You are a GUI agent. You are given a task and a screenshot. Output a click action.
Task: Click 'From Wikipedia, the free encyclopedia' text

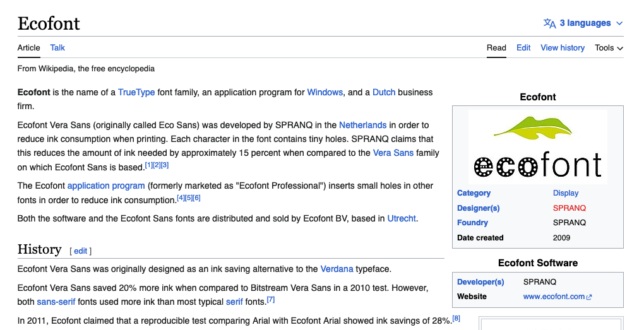tap(86, 69)
